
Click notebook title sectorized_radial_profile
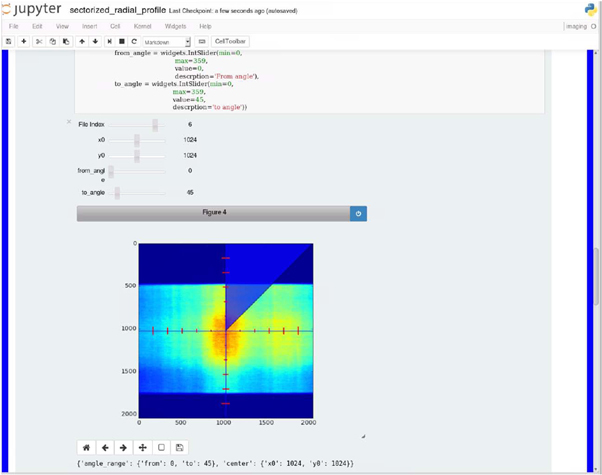click(x=117, y=10)
